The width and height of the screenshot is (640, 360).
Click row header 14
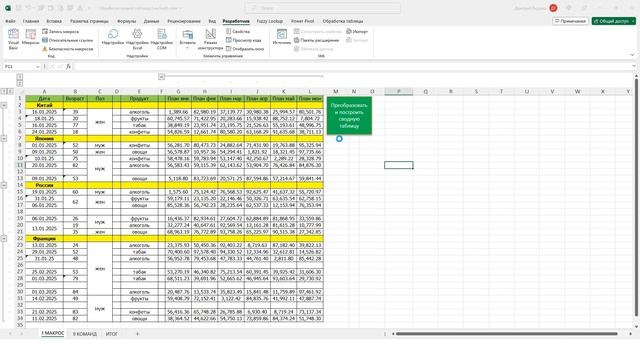coord(20,185)
